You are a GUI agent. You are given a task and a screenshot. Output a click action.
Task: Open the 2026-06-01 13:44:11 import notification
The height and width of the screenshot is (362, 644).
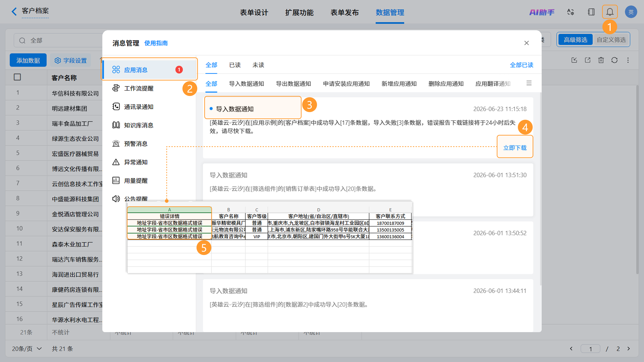click(368, 305)
